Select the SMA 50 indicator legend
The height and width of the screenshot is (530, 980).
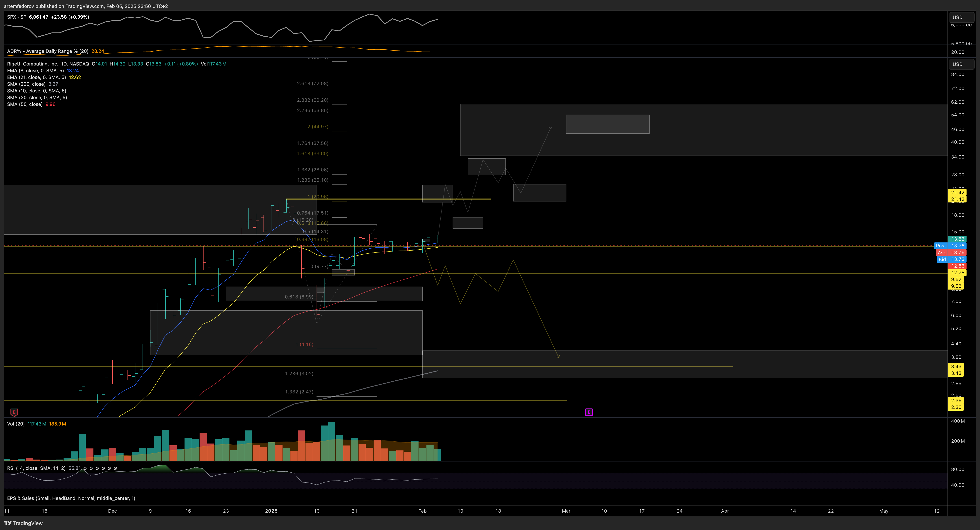[31, 104]
